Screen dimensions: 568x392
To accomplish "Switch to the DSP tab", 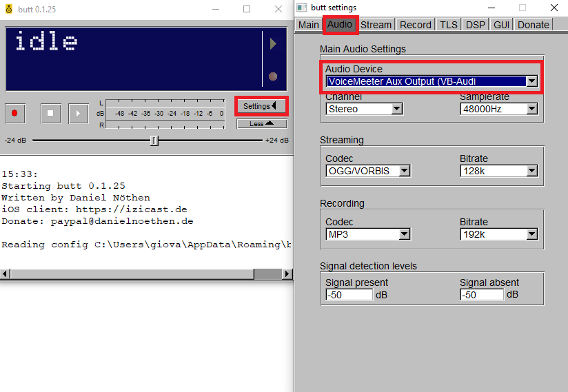I will [475, 25].
